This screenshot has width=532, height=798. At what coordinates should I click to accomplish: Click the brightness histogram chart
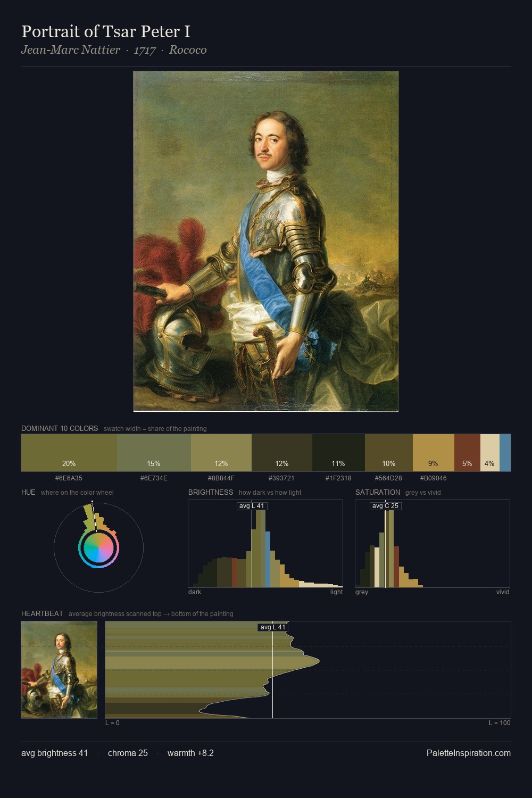pyautogui.click(x=265, y=544)
